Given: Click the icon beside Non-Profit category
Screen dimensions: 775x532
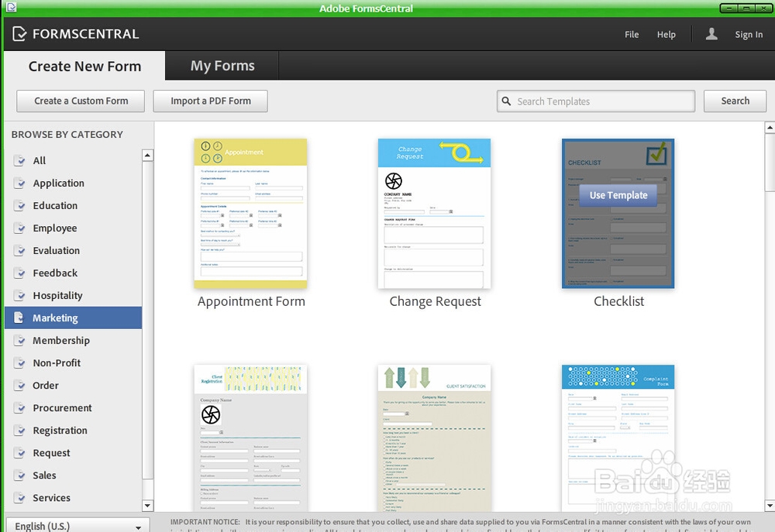Looking at the screenshot, I should pyautogui.click(x=19, y=363).
